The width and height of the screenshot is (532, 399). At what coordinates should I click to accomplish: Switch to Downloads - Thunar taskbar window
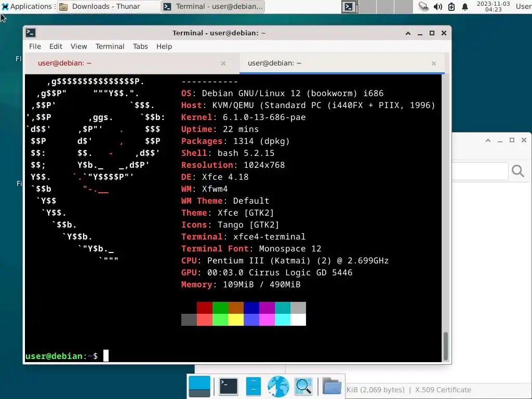click(109, 6)
